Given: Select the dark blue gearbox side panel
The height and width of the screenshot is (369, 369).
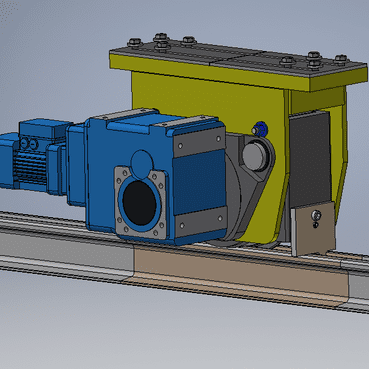Looking at the screenshot, I should 199,182.
